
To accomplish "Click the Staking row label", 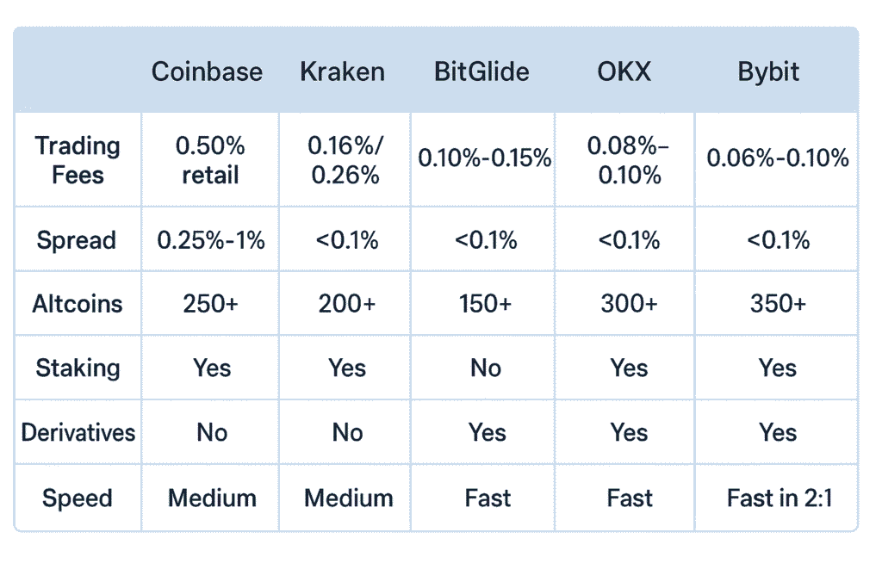I will point(78,368).
